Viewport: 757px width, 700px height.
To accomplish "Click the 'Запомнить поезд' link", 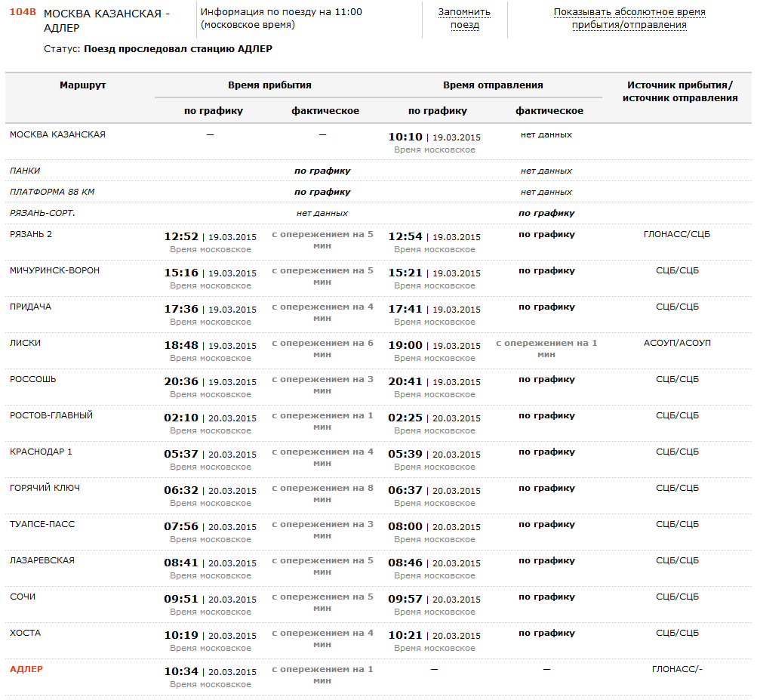I will [x=464, y=18].
